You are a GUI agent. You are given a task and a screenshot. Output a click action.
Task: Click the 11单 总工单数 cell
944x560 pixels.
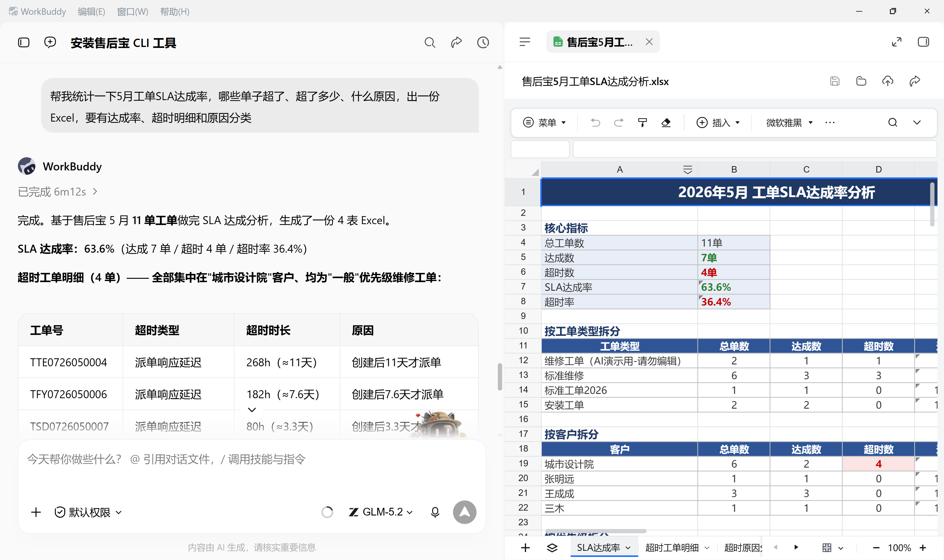click(734, 243)
